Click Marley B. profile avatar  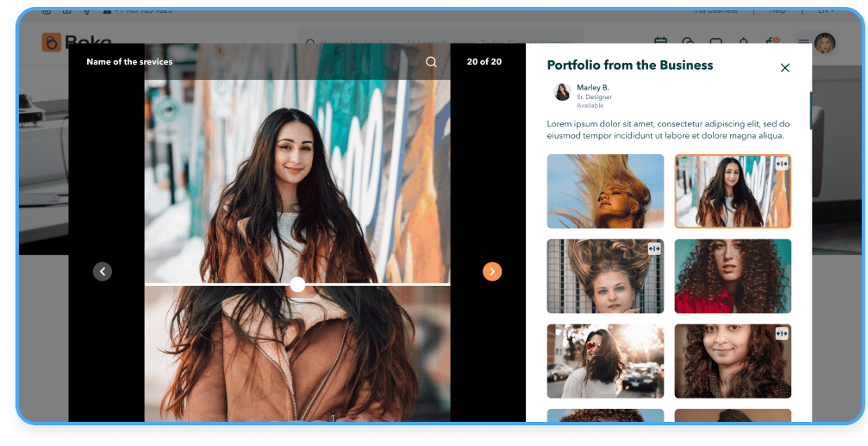pyautogui.click(x=562, y=92)
